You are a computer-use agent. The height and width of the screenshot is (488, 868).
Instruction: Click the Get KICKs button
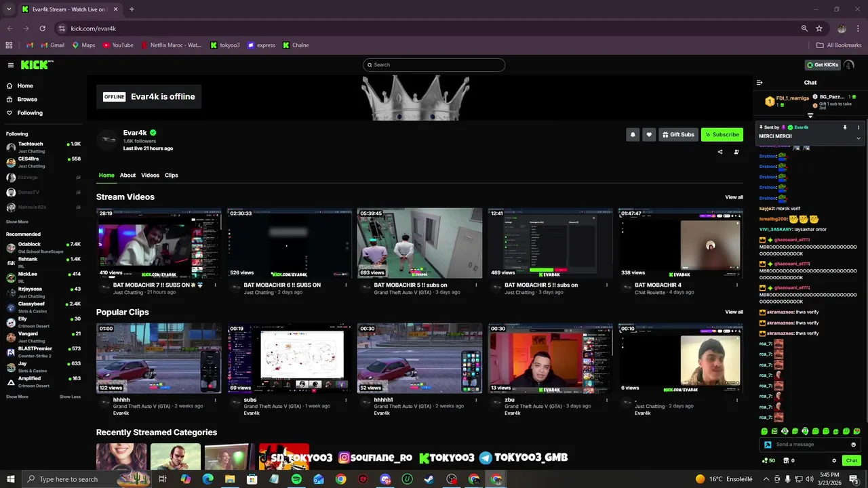pos(823,65)
